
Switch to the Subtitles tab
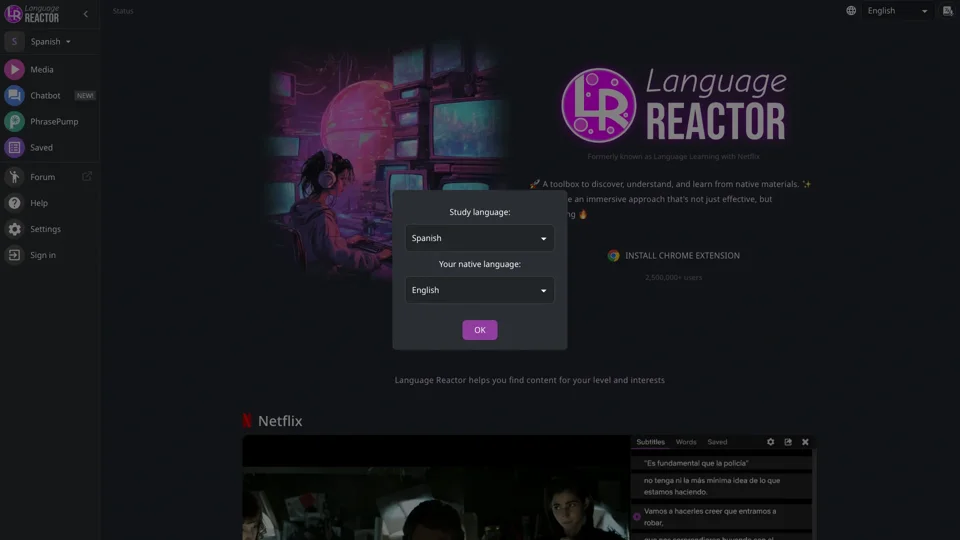[650, 442]
